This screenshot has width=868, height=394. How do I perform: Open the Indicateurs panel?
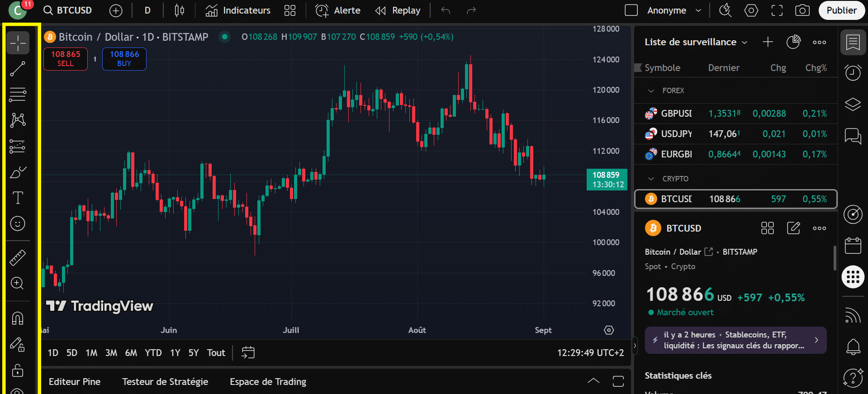coord(238,10)
